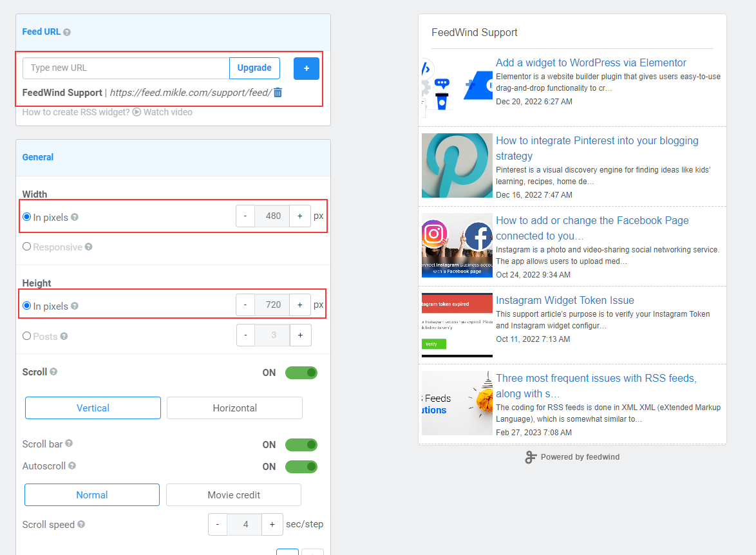This screenshot has width=756, height=555.
Task: Select Movie credit autoscroll style
Action: 234,494
